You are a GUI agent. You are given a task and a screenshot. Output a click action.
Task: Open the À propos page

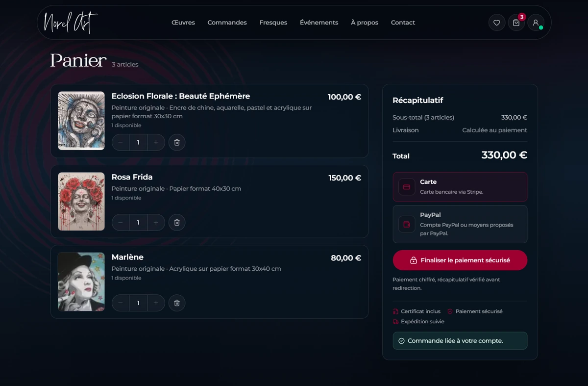(x=365, y=23)
